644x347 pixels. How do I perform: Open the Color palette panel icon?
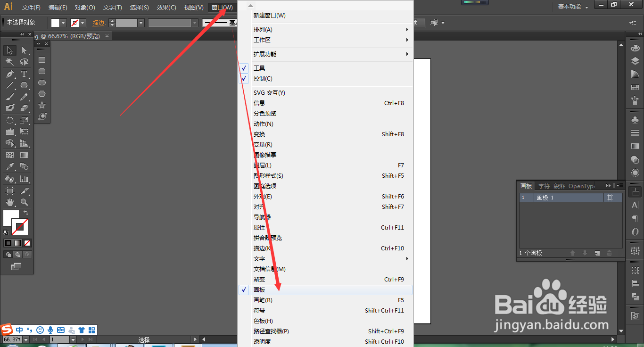[x=635, y=48]
